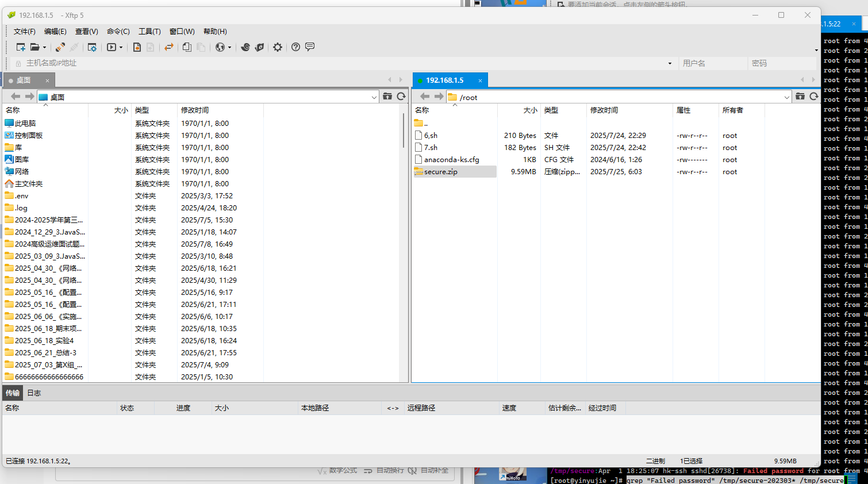Click the globe encoding icon

pos(220,47)
